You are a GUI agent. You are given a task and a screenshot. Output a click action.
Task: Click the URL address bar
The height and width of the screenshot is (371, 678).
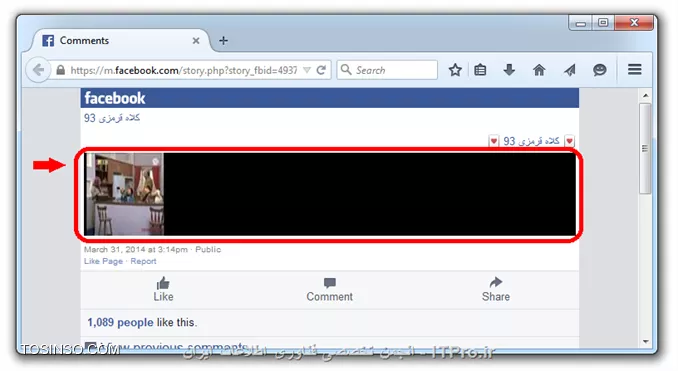(184, 70)
